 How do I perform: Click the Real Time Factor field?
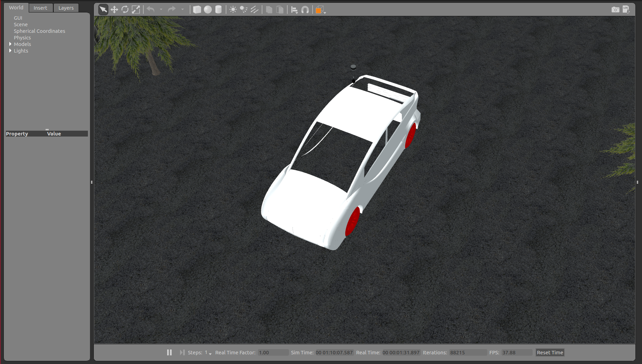point(273,353)
